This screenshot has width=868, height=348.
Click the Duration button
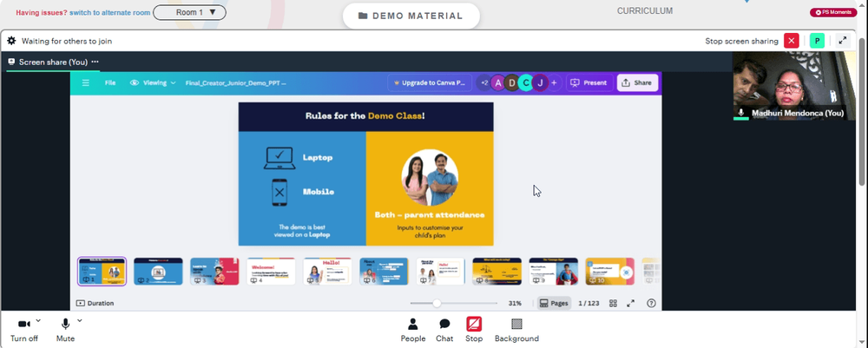95,303
